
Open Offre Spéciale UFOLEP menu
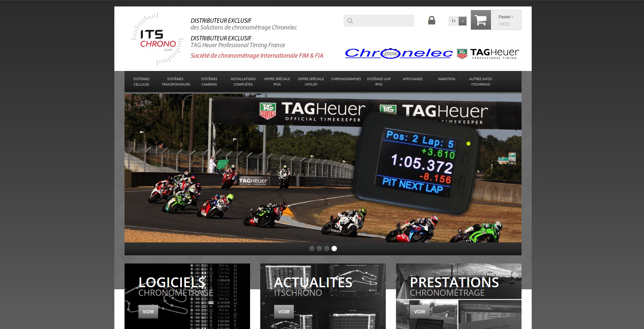click(311, 81)
